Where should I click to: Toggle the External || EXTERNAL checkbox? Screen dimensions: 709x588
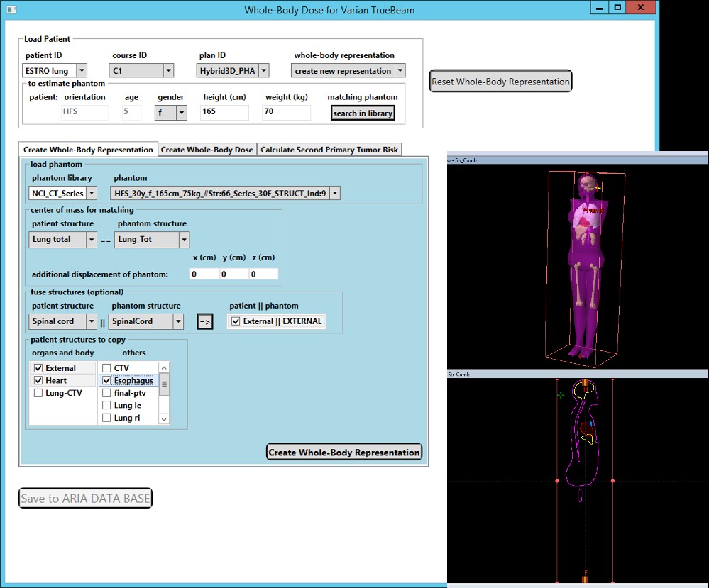tap(236, 321)
